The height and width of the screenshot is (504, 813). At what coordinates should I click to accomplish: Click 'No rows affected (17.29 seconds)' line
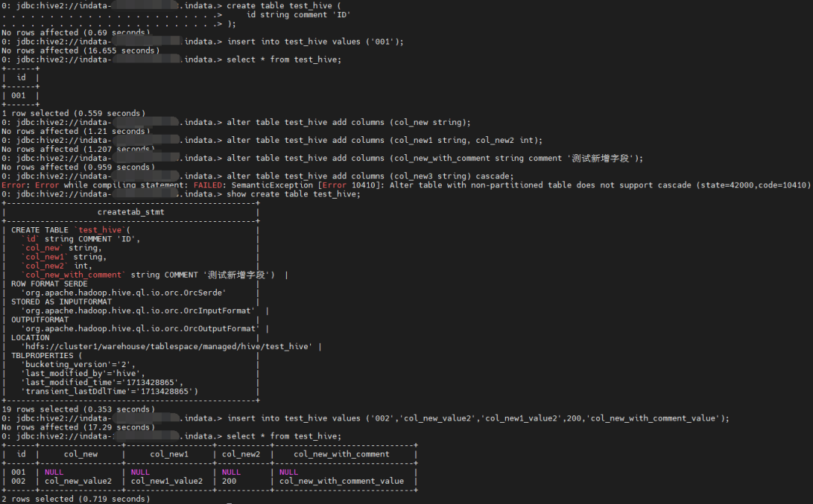[78, 428]
